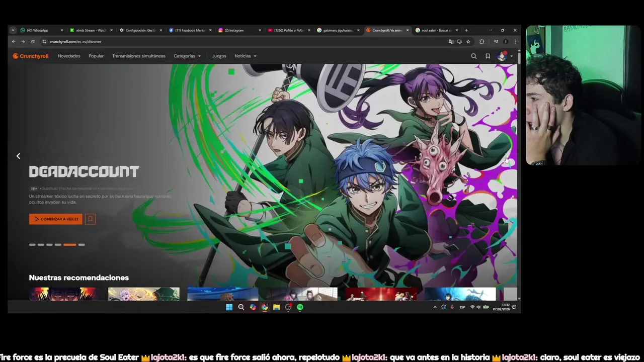
Task: Click Nuestras recomendaciones heading
Action: tap(79, 278)
